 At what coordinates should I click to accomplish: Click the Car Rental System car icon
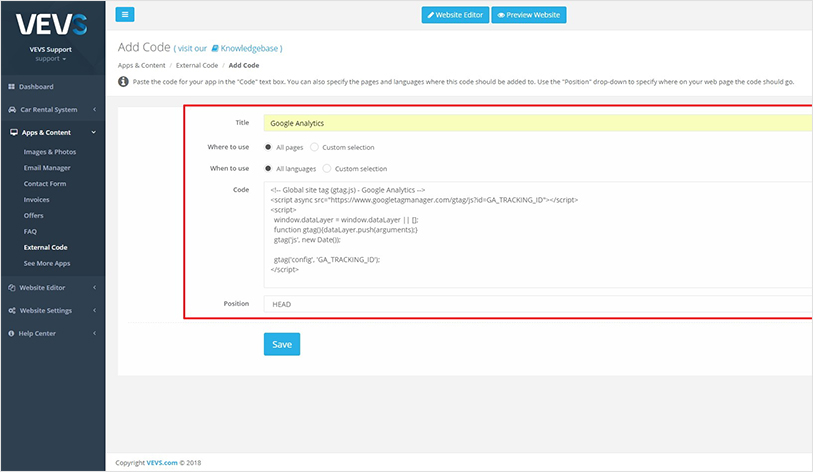[x=12, y=109]
